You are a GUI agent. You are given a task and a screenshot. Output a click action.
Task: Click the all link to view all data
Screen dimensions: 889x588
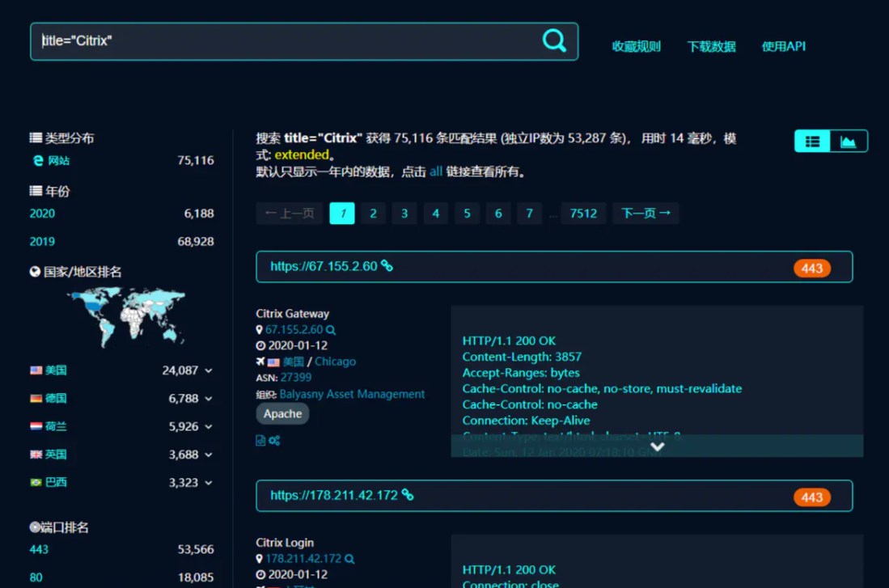coord(435,171)
